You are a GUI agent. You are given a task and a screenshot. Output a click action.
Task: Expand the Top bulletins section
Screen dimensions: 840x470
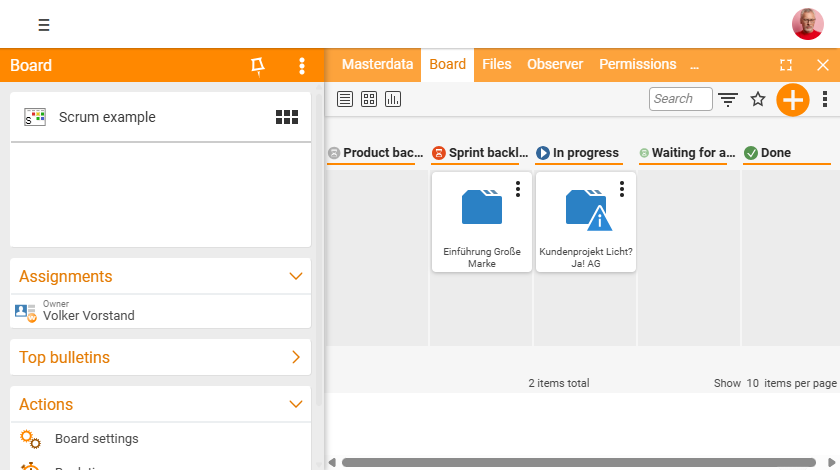coord(296,357)
